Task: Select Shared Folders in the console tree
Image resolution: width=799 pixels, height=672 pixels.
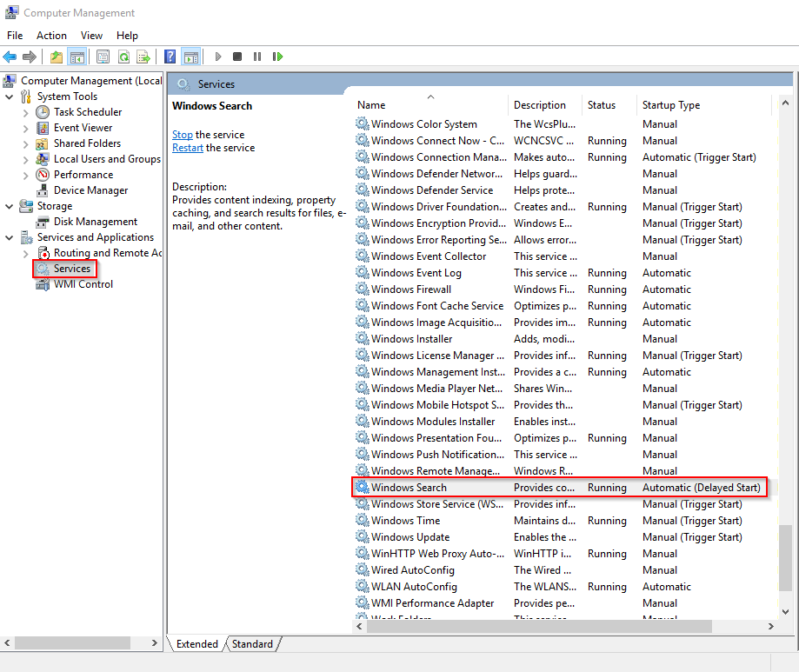Action: (87, 143)
